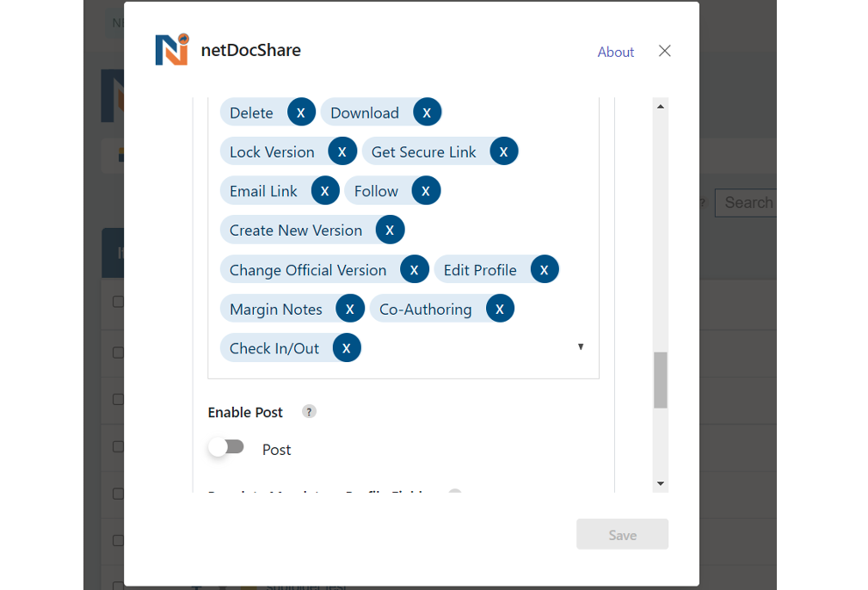Click the netDocShare logo icon
Viewport: 868px width, 590px height.
pos(172,50)
